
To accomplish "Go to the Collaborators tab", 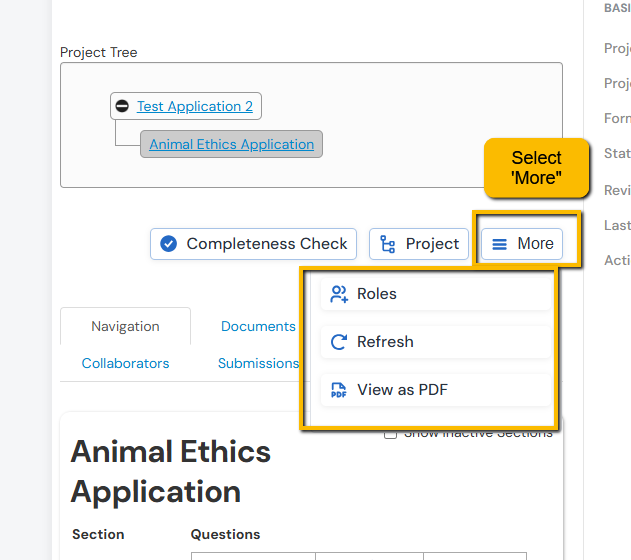I will point(125,363).
